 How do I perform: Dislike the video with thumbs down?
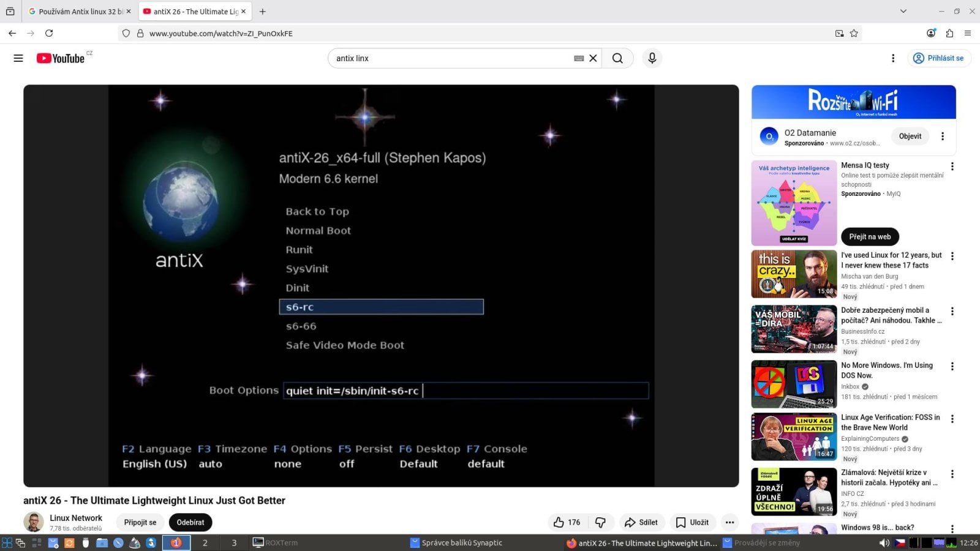point(600,522)
